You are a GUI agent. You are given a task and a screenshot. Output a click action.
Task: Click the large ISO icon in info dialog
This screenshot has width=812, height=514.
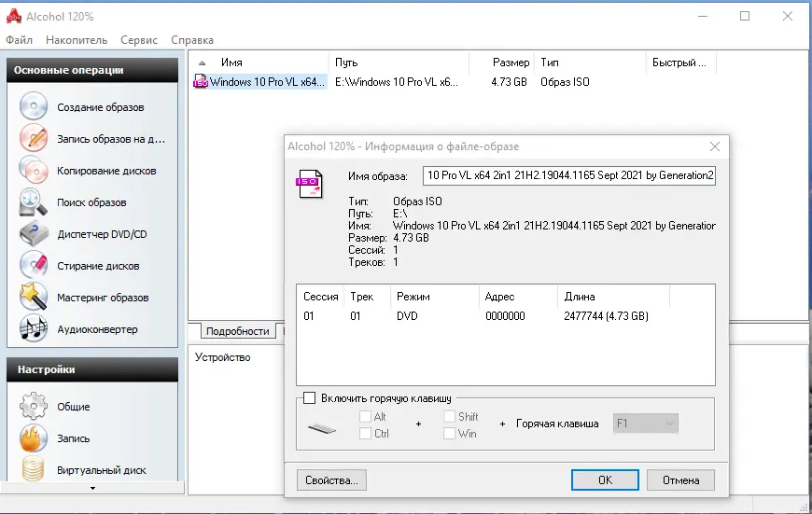310,184
